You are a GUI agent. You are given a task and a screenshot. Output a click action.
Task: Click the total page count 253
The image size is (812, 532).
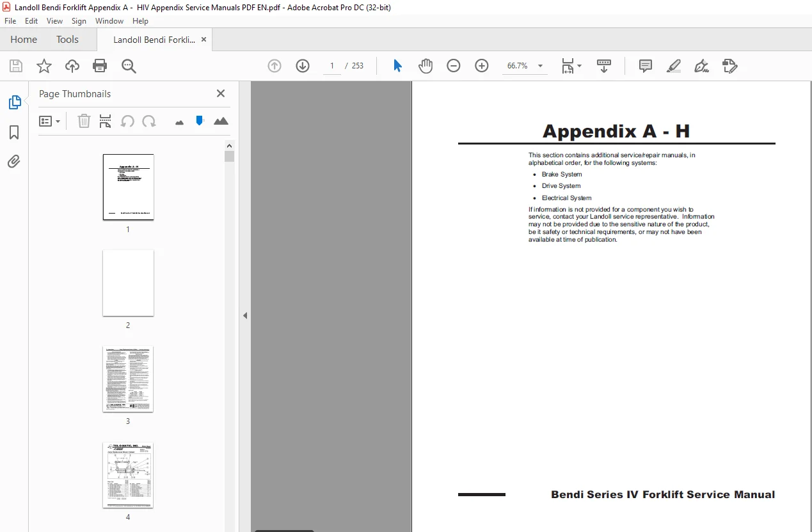(358, 66)
